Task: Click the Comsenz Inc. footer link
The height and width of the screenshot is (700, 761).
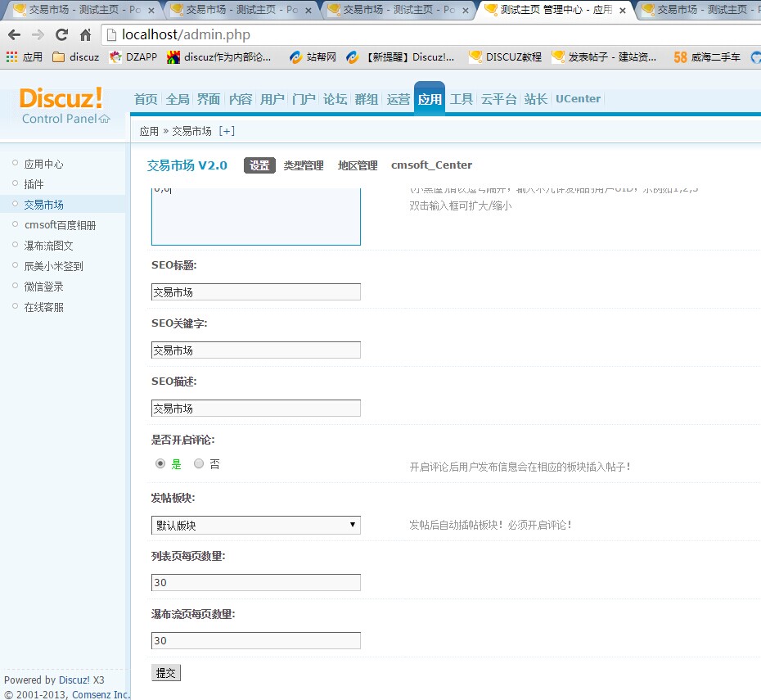Action: (101, 694)
